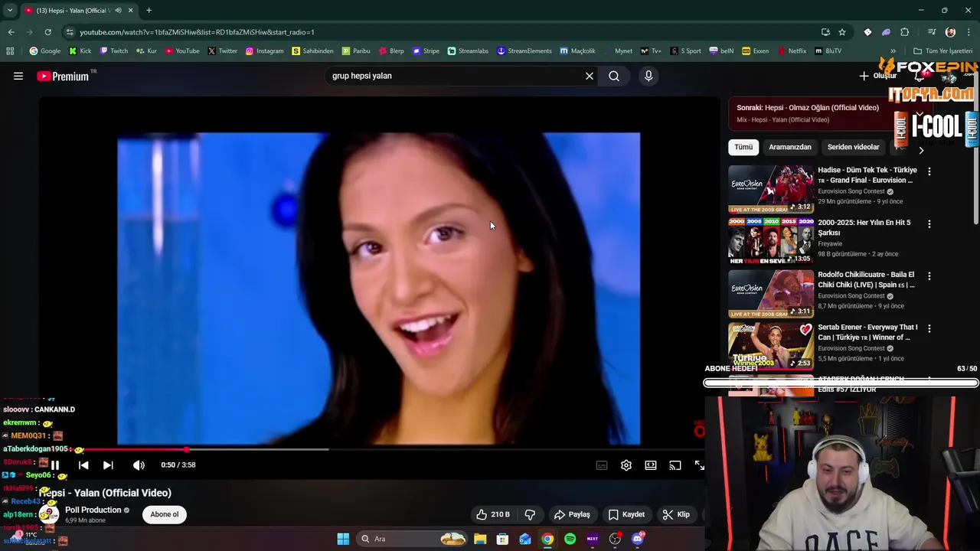Open the Chrome apps grid in the bookmarks bar

pos(10,51)
